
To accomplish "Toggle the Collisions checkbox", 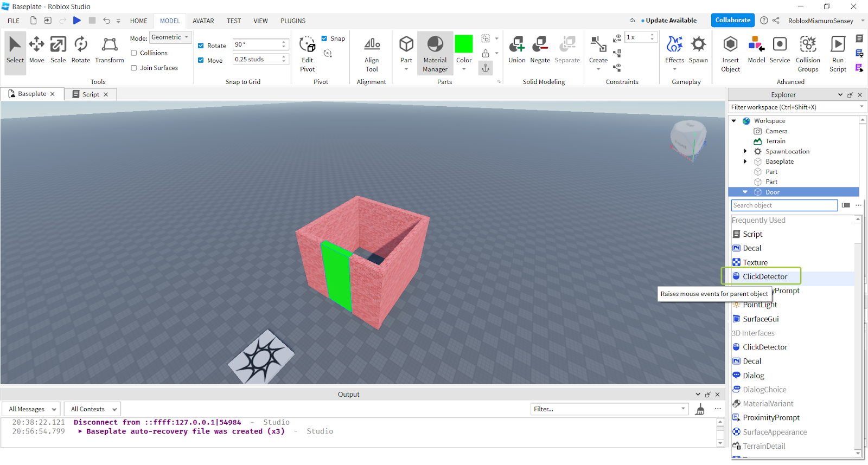I will (x=134, y=53).
